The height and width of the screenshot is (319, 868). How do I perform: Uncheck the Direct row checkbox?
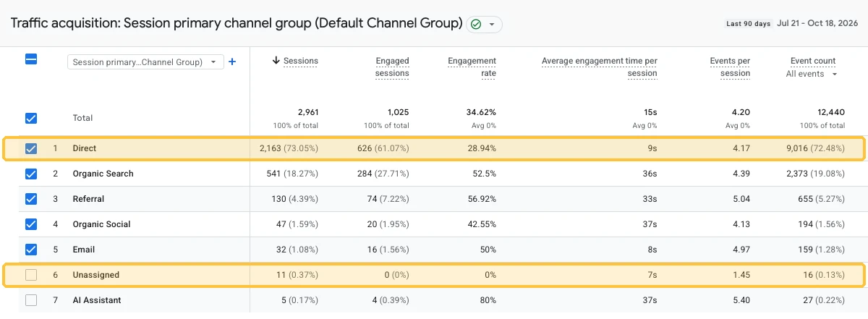coord(31,148)
